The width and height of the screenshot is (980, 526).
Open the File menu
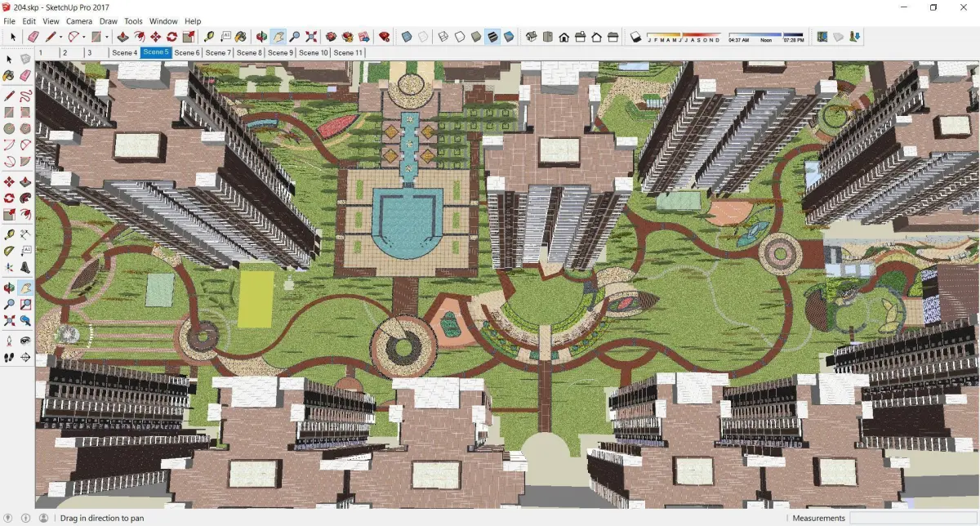click(x=10, y=21)
